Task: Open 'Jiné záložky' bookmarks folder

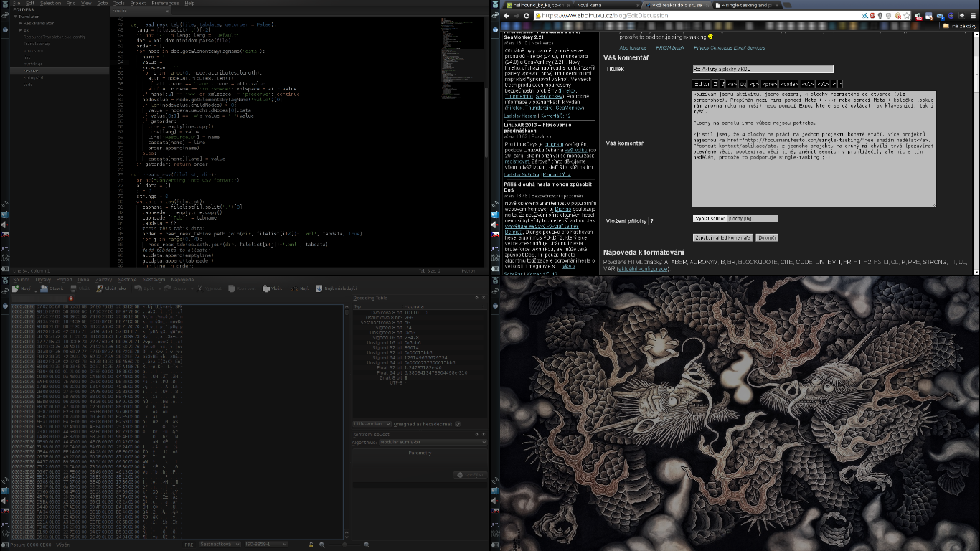Action: click(958, 26)
